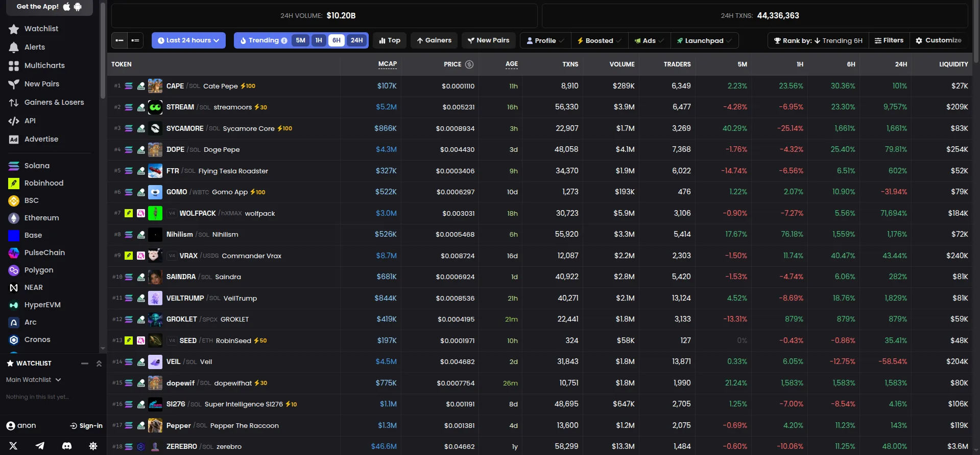Click the Customize button
The image size is (980, 455).
click(939, 40)
